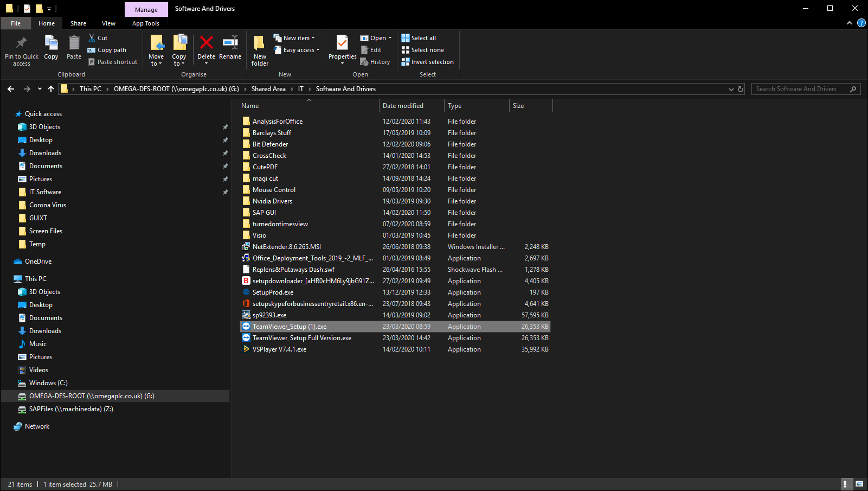Click Paste shortcut in the ribbon
The height and width of the screenshot is (491, 868).
point(113,62)
